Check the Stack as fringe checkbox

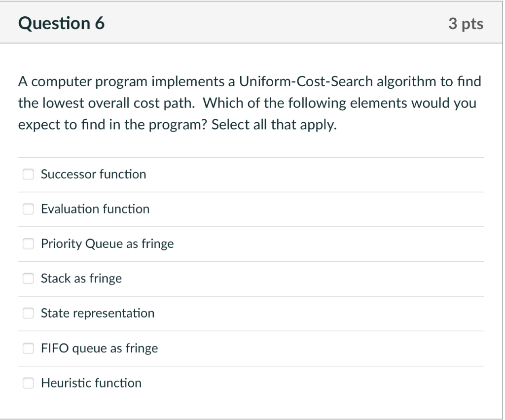coord(28,279)
